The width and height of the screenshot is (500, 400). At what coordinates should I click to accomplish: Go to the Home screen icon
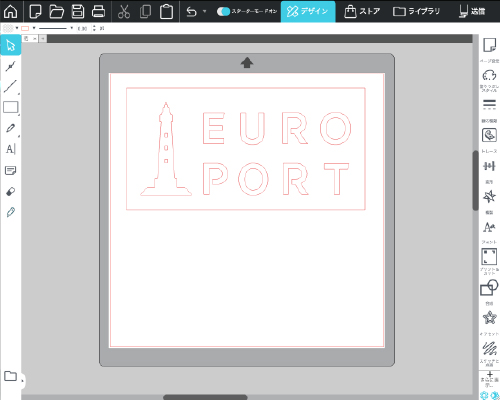tap(11, 11)
